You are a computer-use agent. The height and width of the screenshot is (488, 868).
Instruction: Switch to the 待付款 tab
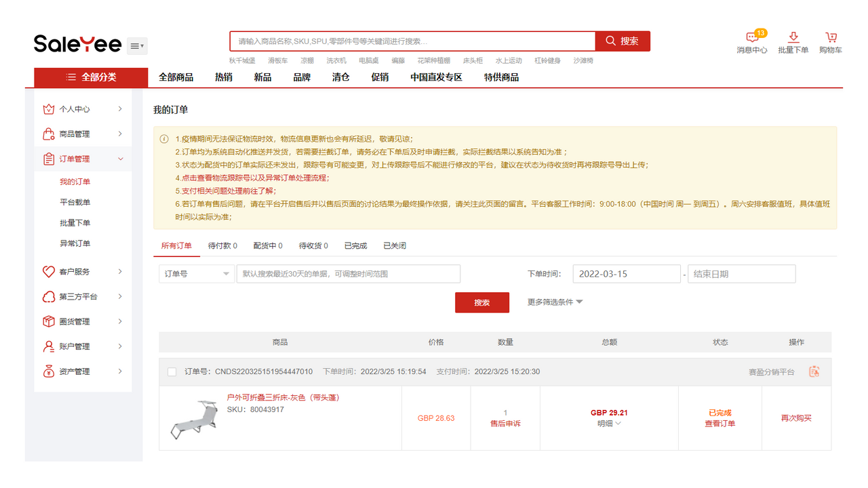coord(222,246)
